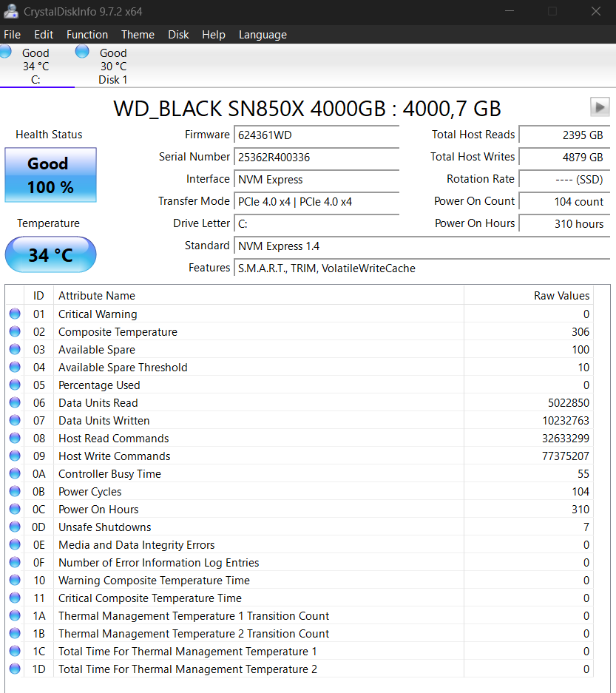
Task: Click orb for Number of Error Information Log Entries
Action: pyautogui.click(x=15, y=562)
